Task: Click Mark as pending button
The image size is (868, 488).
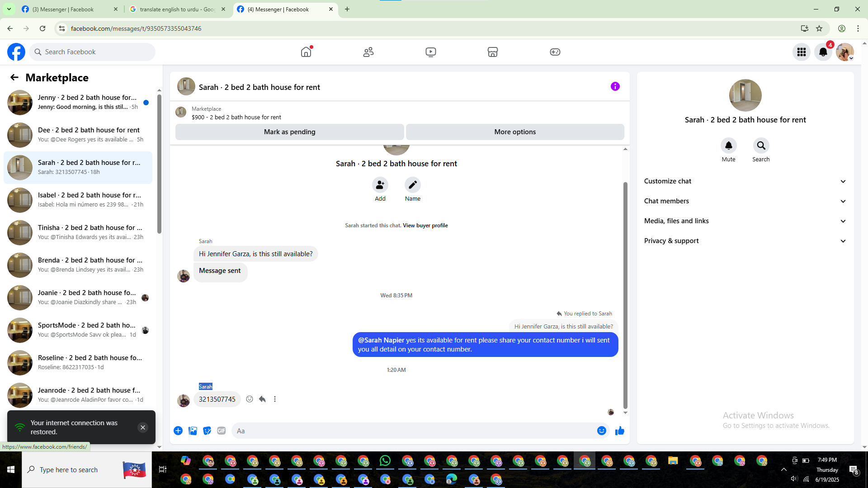Action: 289,132
